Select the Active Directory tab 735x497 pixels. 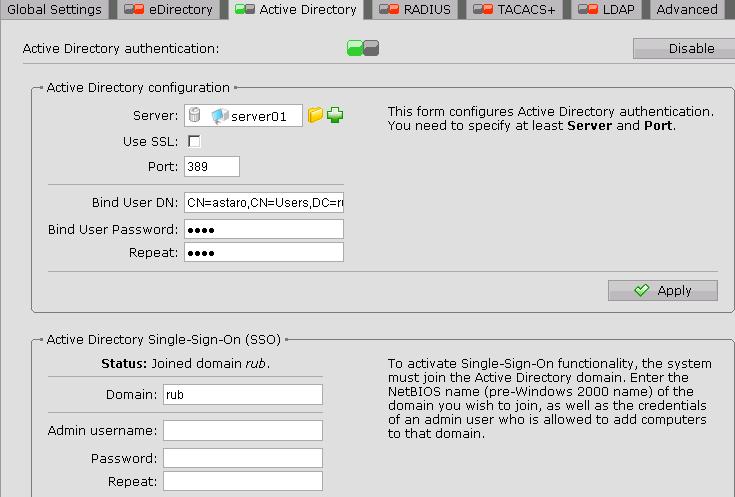click(x=296, y=9)
